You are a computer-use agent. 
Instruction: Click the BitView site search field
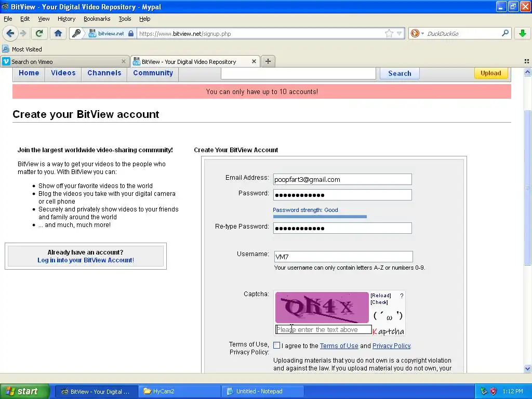(298, 73)
